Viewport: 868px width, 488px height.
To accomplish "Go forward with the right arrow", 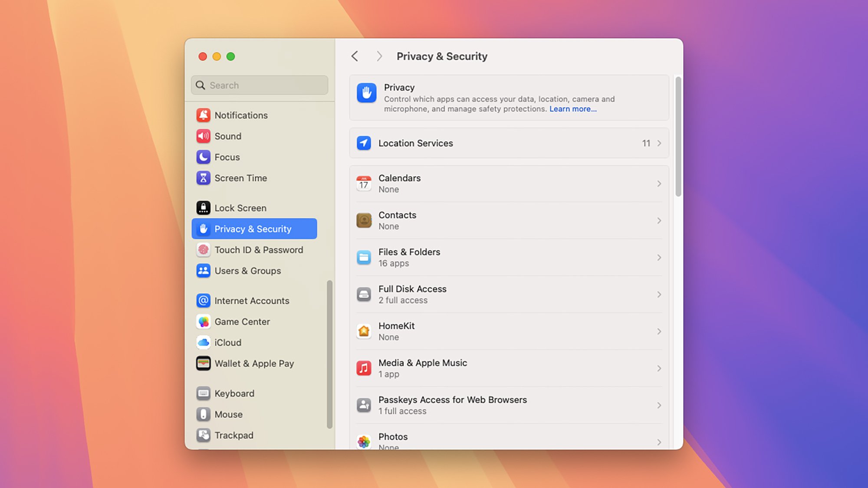I will click(x=379, y=56).
